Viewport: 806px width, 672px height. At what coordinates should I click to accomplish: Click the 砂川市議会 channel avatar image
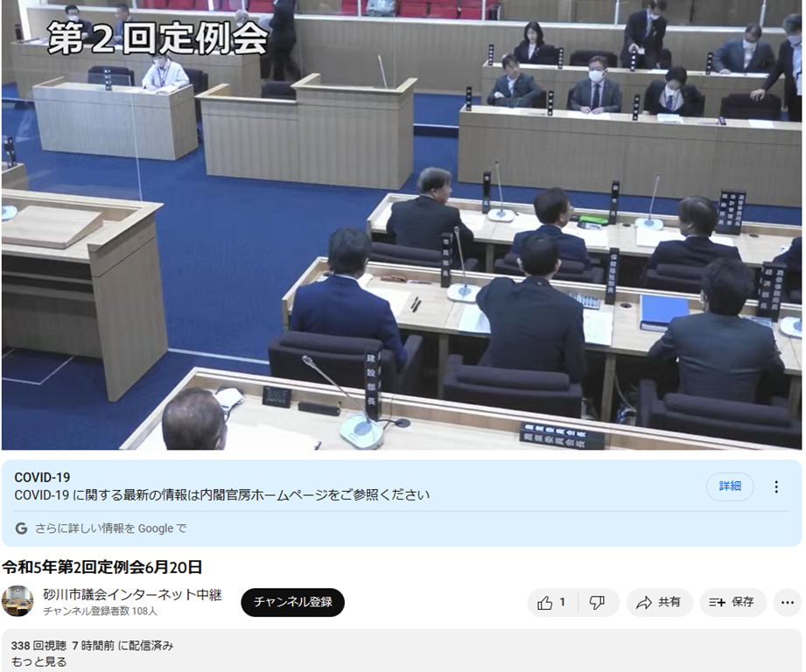pos(18,601)
